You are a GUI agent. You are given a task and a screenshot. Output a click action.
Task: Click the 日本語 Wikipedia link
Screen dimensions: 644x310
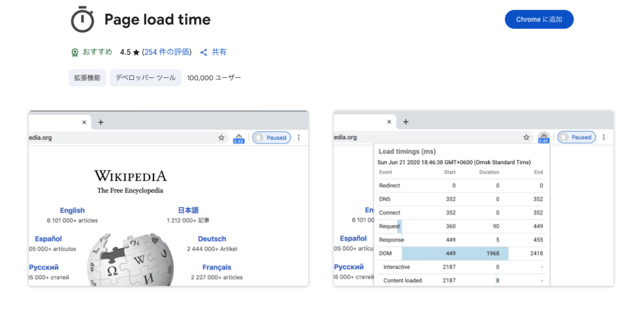188,210
